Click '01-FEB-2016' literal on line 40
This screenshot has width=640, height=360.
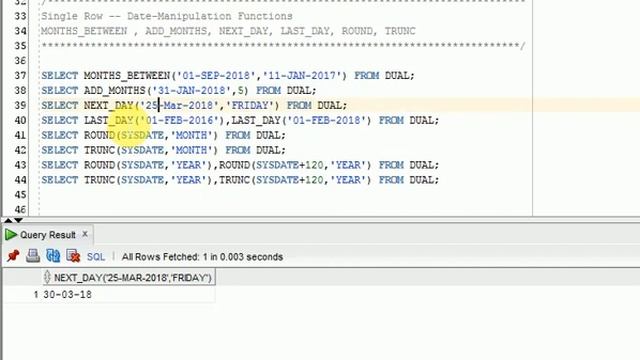pos(182,120)
